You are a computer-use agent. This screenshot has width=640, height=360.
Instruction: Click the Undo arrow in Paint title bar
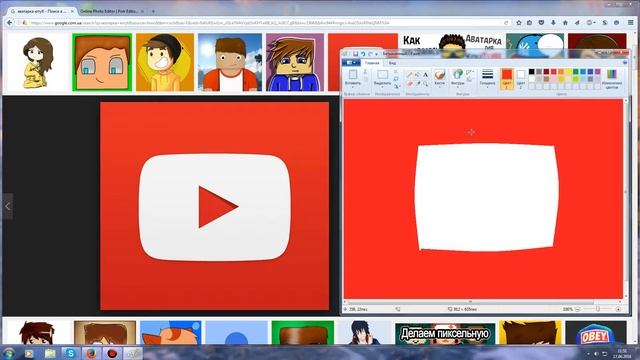(363, 54)
